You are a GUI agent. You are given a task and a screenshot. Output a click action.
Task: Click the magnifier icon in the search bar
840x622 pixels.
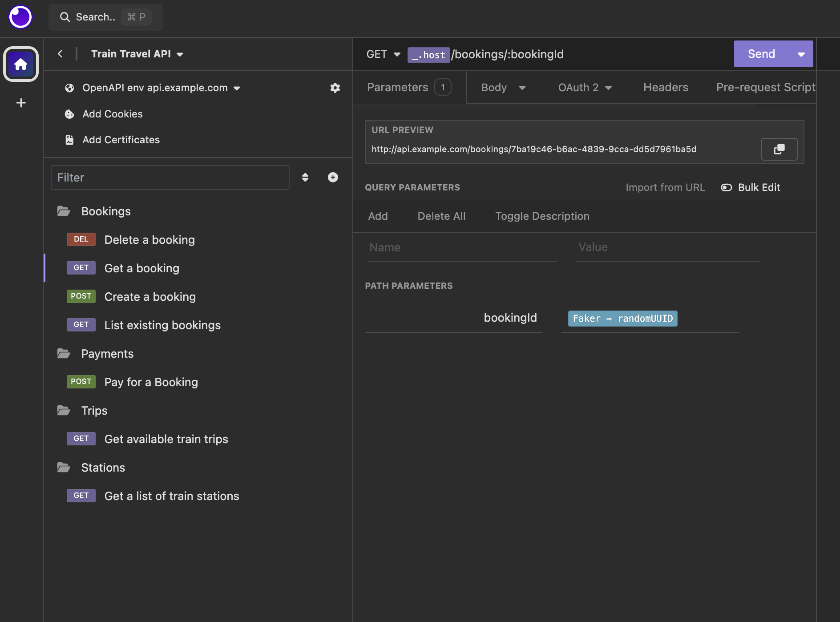tap(65, 17)
